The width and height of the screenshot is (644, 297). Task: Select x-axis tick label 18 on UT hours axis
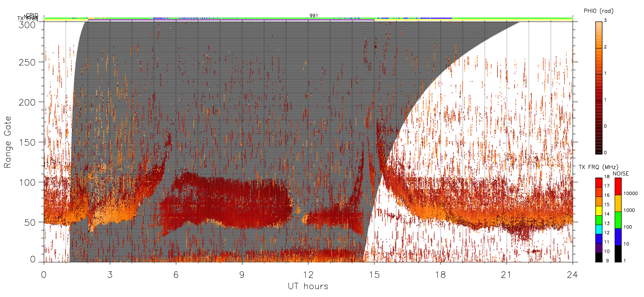click(440, 273)
